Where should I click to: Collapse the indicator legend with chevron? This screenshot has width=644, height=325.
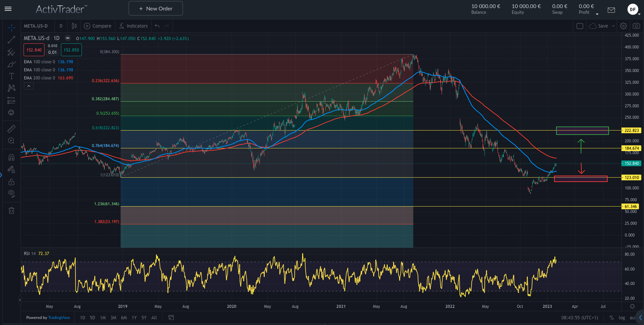point(29,86)
